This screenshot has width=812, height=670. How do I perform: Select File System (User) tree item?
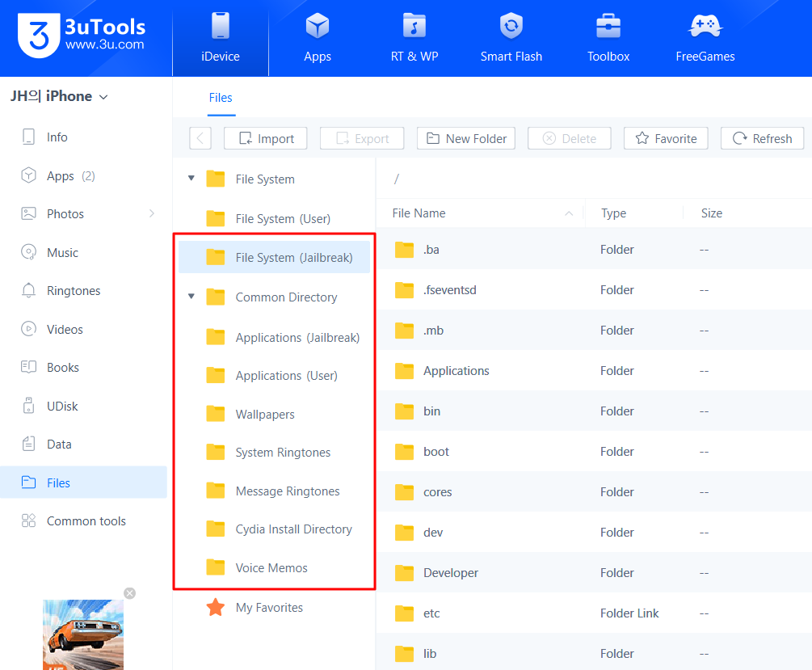[274, 219]
